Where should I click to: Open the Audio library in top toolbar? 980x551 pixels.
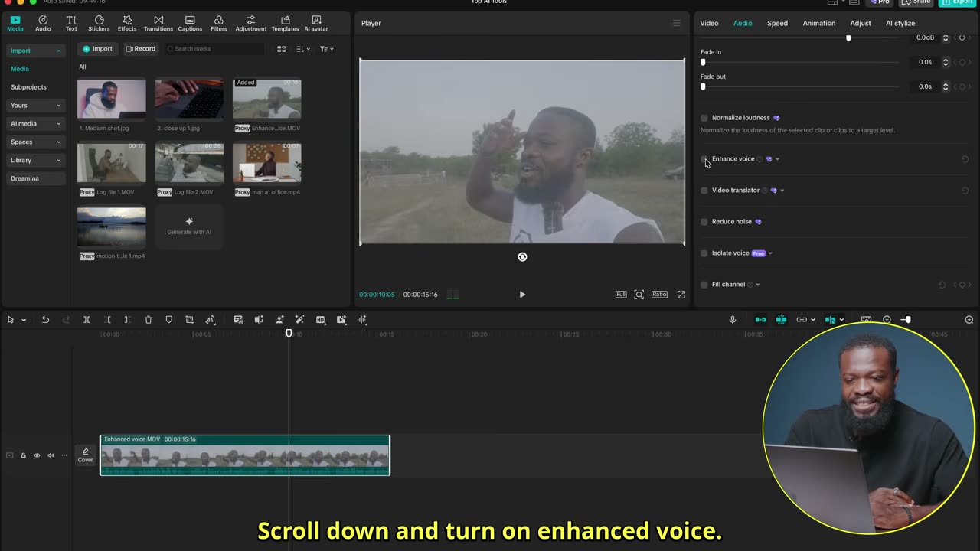tap(43, 23)
